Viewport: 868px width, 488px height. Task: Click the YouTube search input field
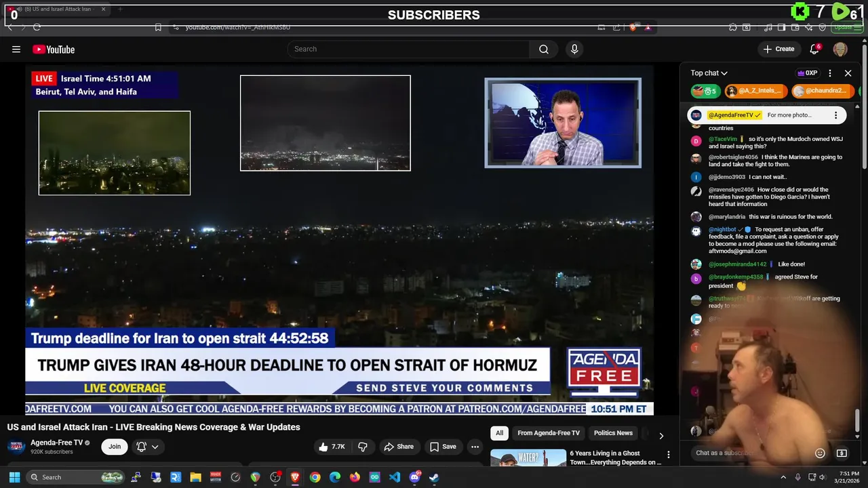pos(408,49)
